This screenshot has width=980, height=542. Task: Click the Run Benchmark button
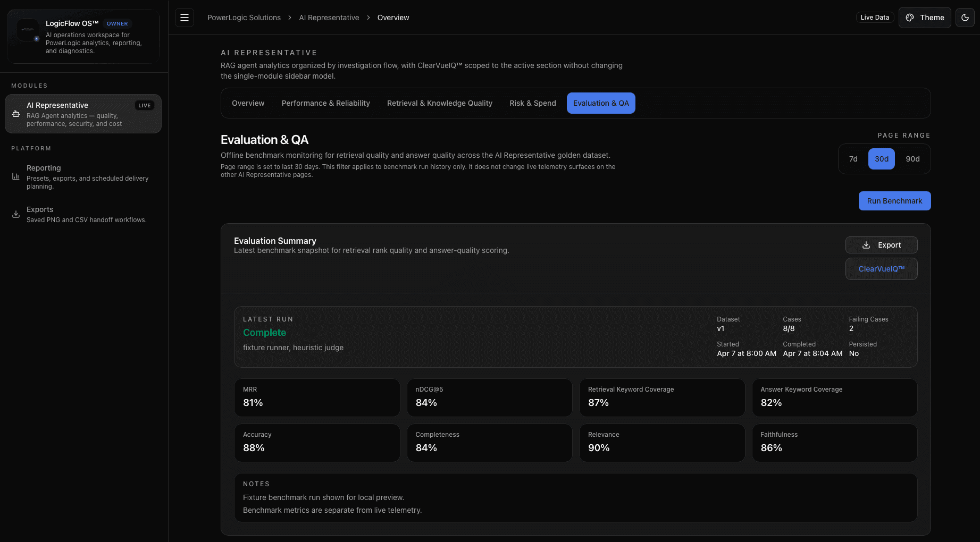click(x=894, y=201)
